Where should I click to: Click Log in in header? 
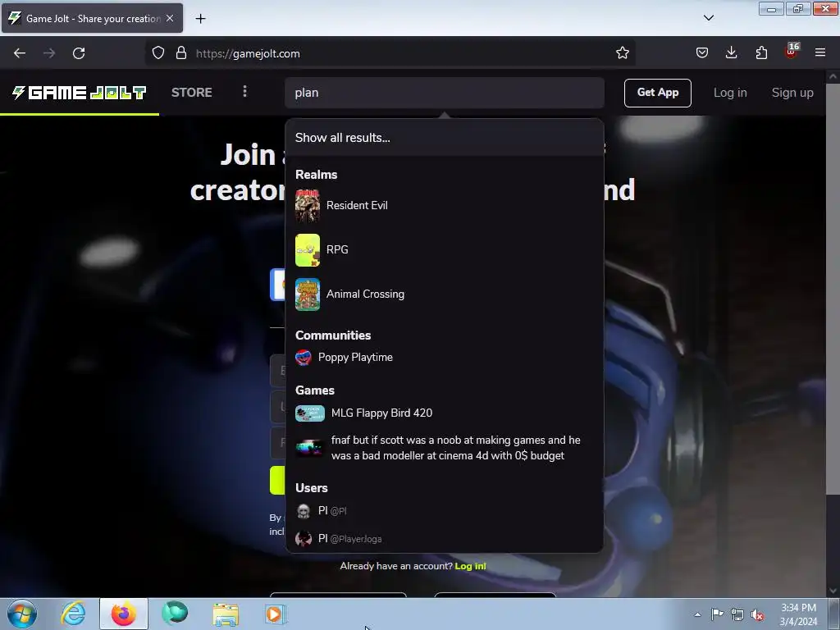[x=730, y=93]
